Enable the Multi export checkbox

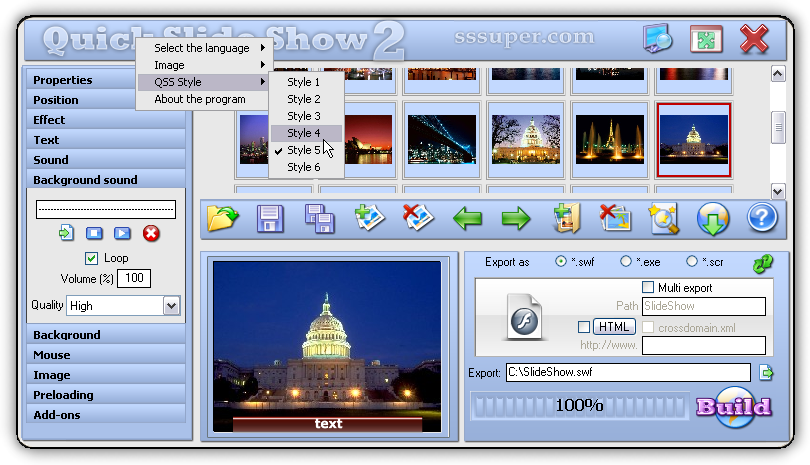pos(648,288)
